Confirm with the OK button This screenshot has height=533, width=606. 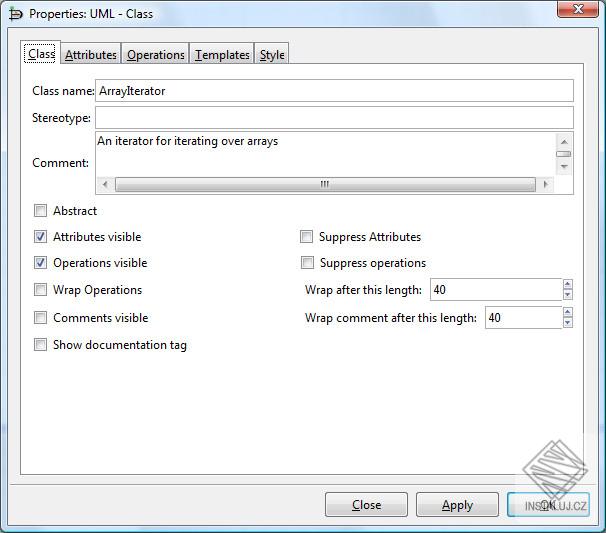click(x=548, y=504)
